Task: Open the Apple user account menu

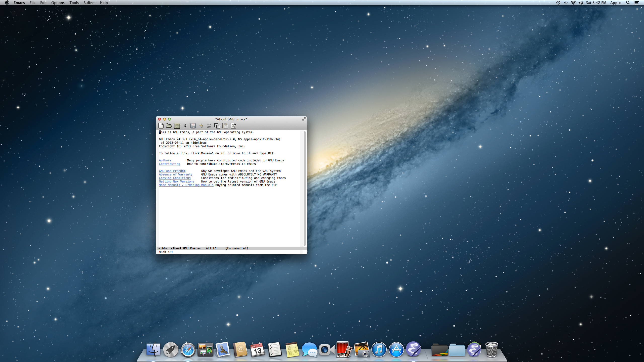Action: tap(615, 3)
